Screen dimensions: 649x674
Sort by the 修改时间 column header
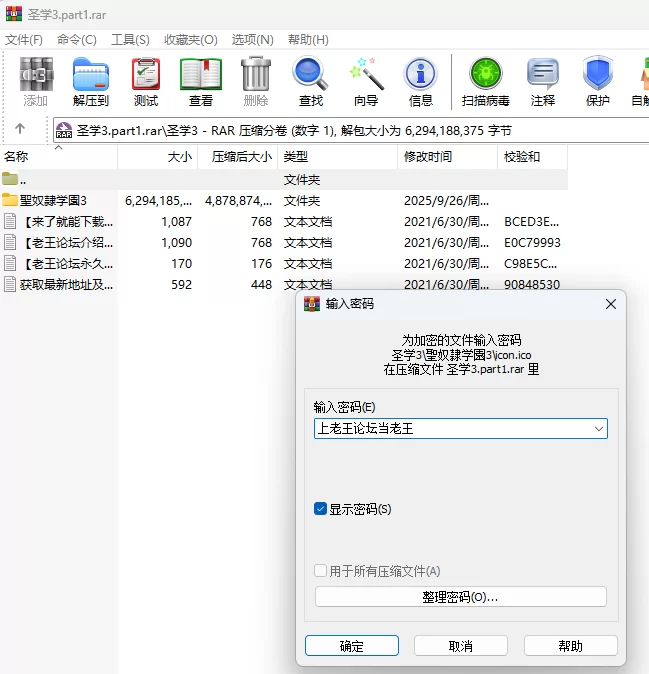447,156
